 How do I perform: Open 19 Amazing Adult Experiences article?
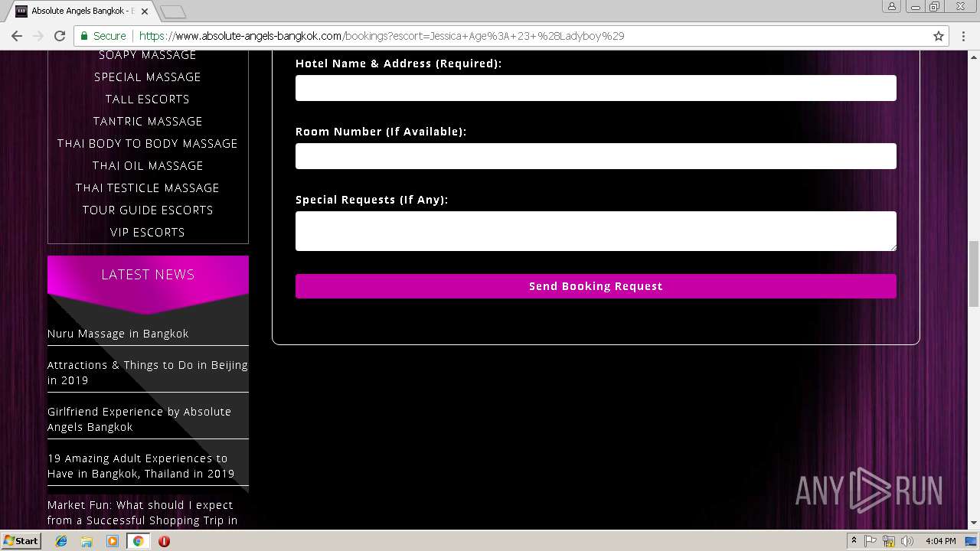[x=141, y=466]
